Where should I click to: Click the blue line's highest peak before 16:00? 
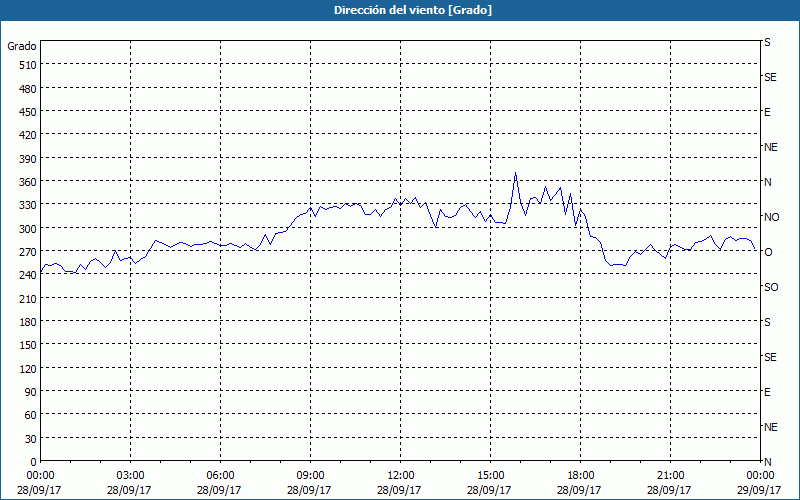(x=515, y=173)
